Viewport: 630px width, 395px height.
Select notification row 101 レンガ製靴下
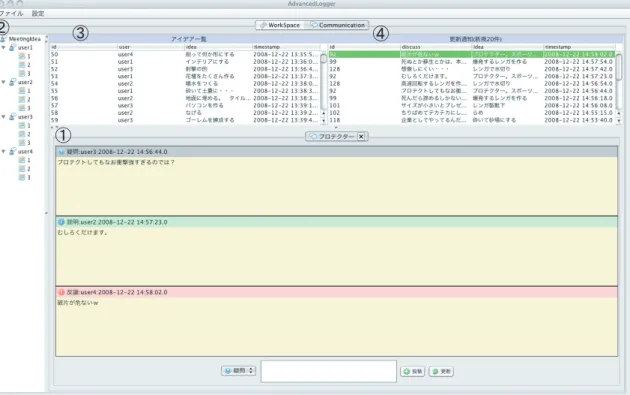pos(472,105)
